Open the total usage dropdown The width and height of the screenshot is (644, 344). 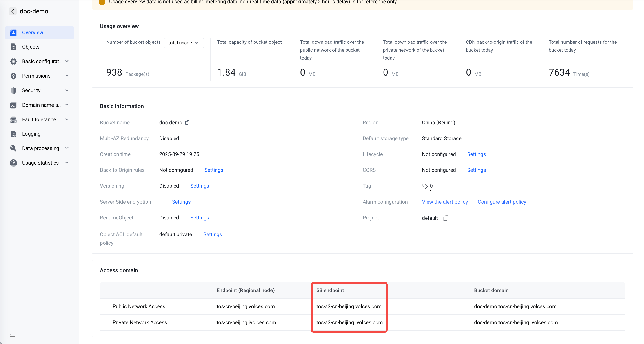click(184, 43)
